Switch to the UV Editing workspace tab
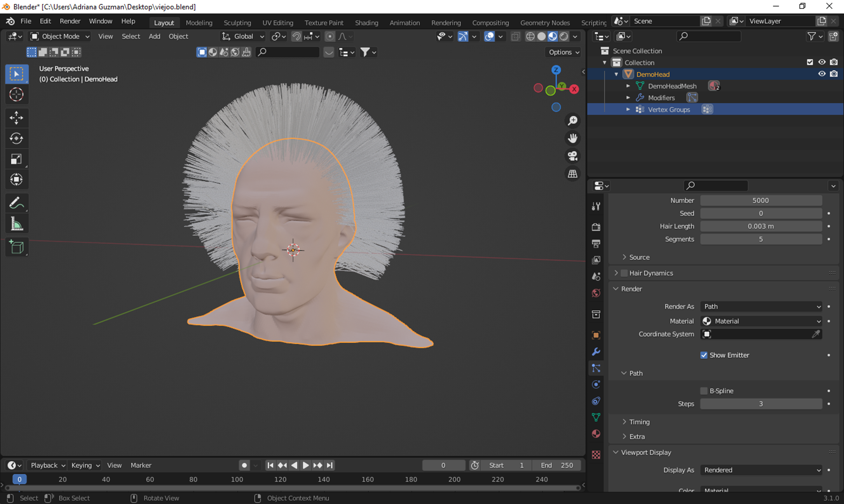844x504 pixels. pyautogui.click(x=278, y=23)
